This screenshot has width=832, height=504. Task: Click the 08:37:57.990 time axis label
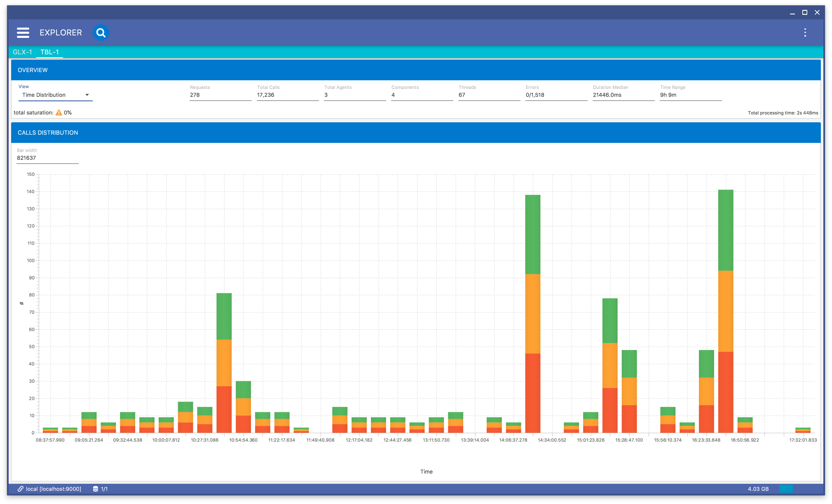pos(50,440)
